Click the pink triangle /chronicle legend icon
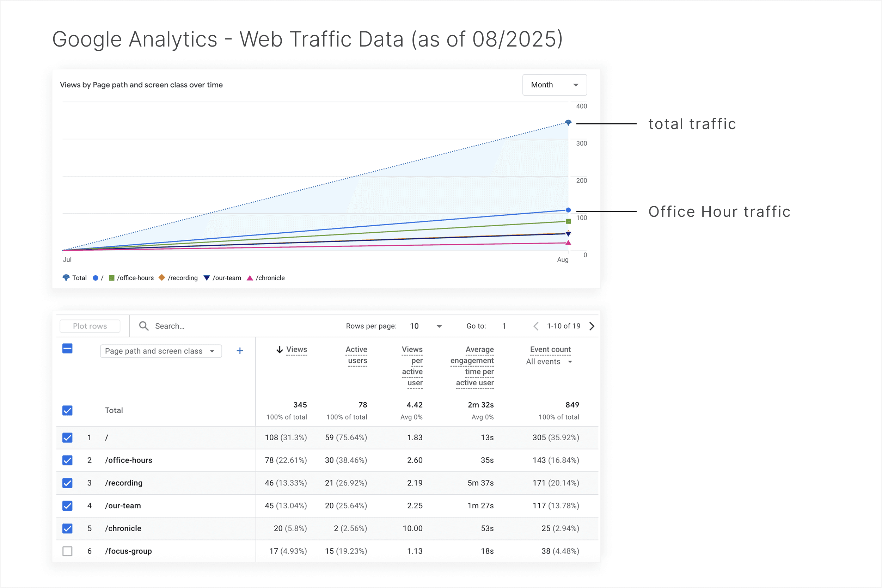This screenshot has width=882, height=588. 250,278
